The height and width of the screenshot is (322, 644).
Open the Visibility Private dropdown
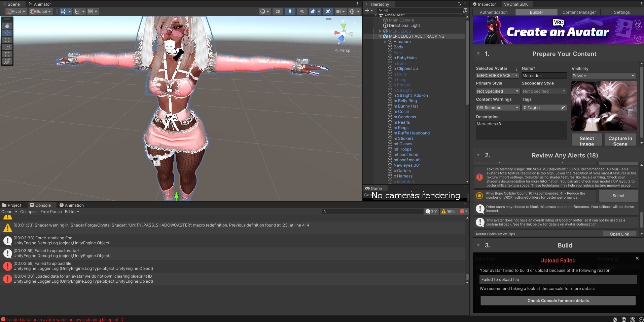click(x=604, y=76)
